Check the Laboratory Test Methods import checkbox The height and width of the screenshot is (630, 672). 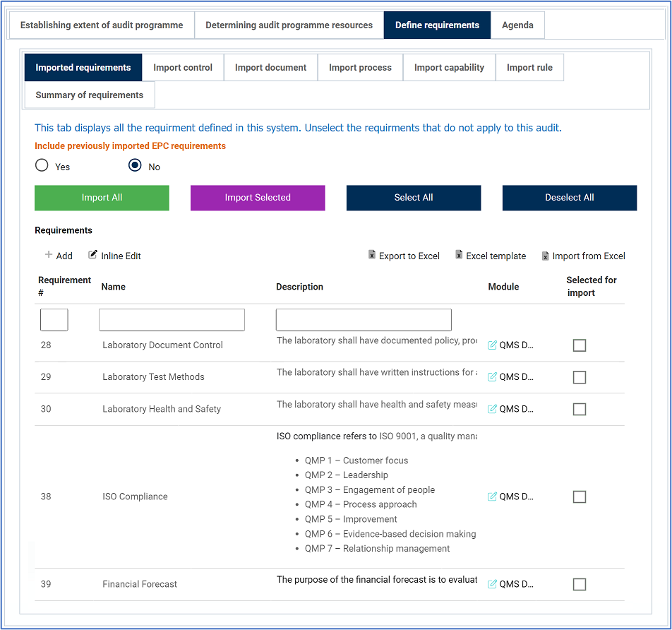pyautogui.click(x=580, y=377)
